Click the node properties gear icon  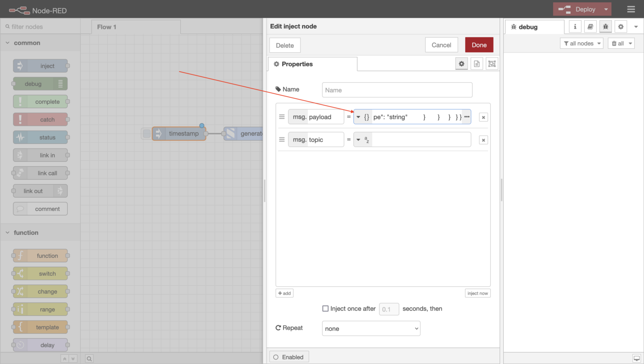pos(461,64)
